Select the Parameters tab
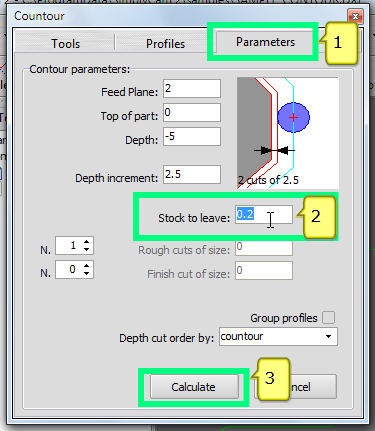The height and width of the screenshot is (431, 375). 265,42
